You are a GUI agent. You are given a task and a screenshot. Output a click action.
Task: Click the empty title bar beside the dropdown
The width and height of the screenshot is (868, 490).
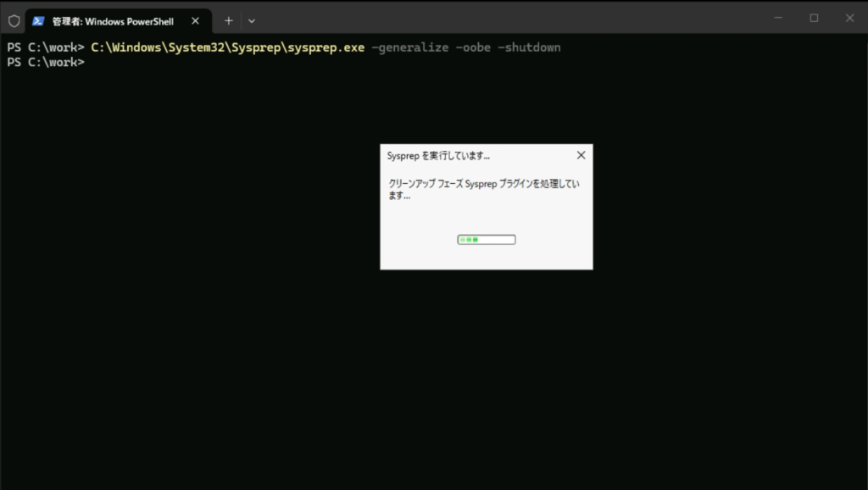509,19
